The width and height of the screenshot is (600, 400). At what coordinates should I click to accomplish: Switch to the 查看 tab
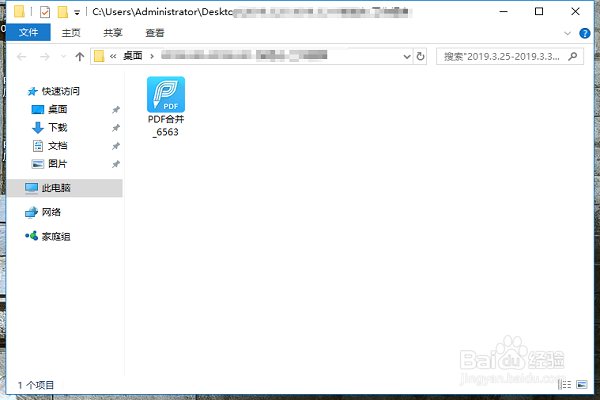click(155, 33)
